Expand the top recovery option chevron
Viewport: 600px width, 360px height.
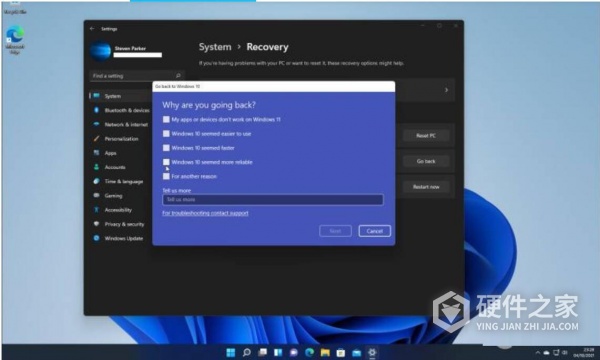pyautogui.click(x=446, y=90)
